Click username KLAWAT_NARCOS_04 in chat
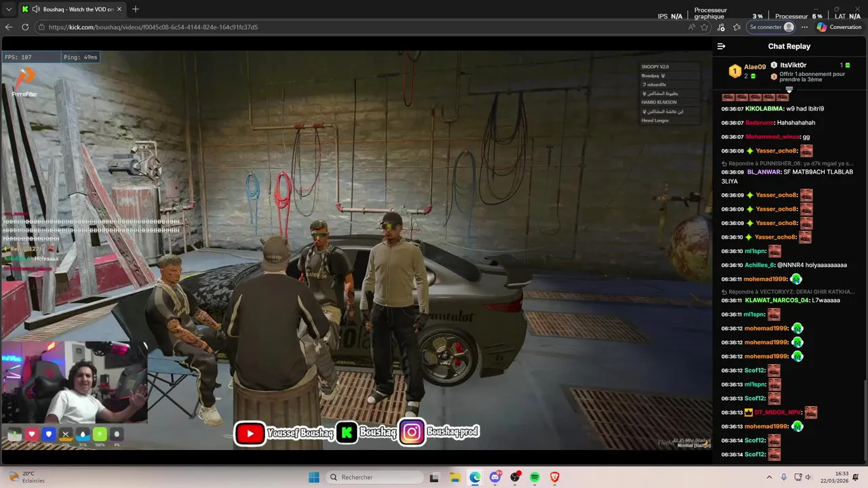 (777, 300)
